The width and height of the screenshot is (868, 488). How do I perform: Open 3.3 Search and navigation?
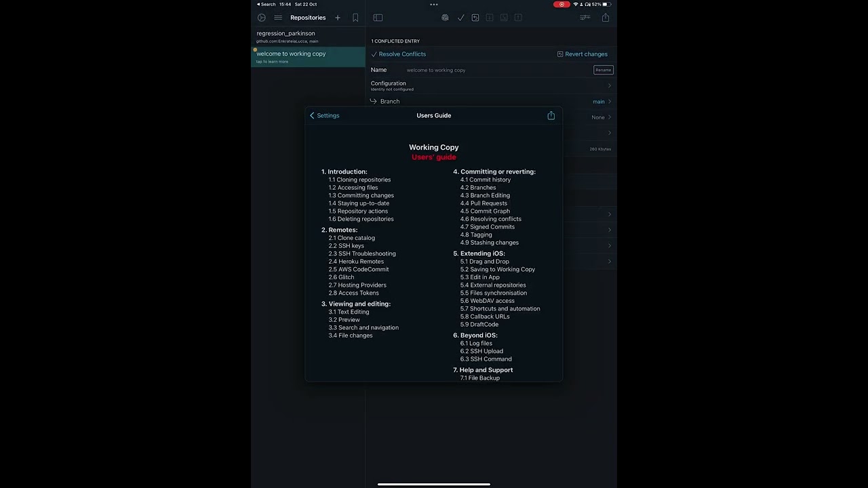pyautogui.click(x=363, y=327)
